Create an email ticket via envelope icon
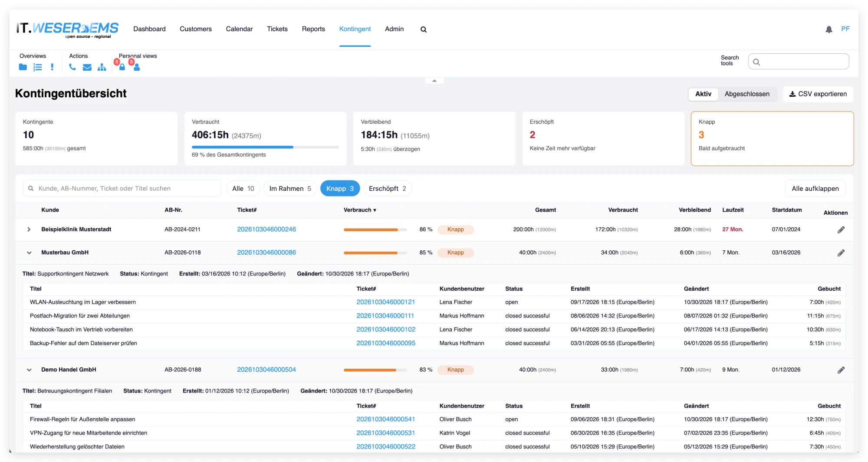The height and width of the screenshot is (462, 868). click(x=87, y=67)
